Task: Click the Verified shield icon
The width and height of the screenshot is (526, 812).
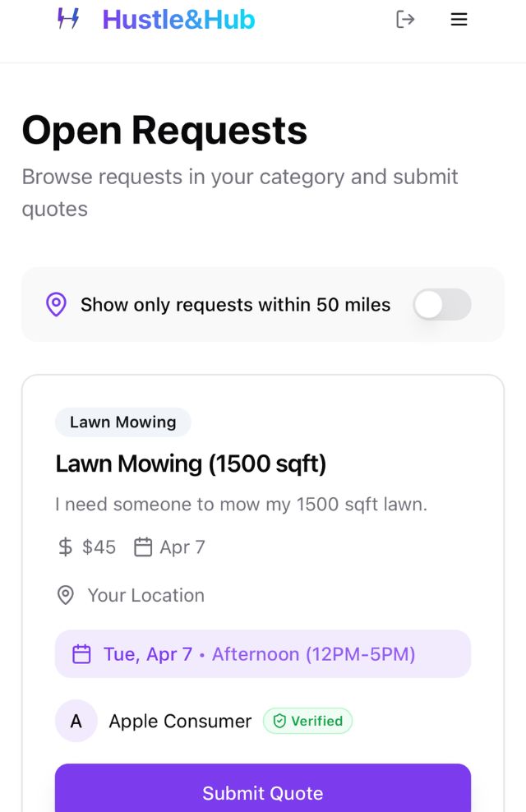Action: click(279, 721)
